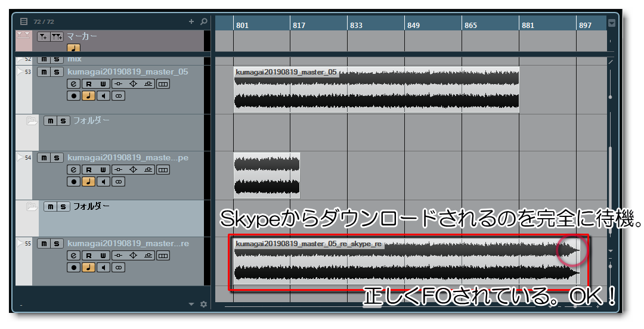644x329 pixels.
Task: Bypass inserts on track 54
Action: coord(118,170)
